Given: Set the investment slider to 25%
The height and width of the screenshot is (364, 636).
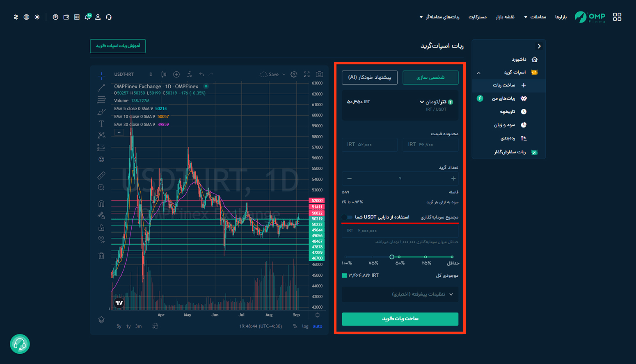Looking at the screenshot, I should (426, 257).
